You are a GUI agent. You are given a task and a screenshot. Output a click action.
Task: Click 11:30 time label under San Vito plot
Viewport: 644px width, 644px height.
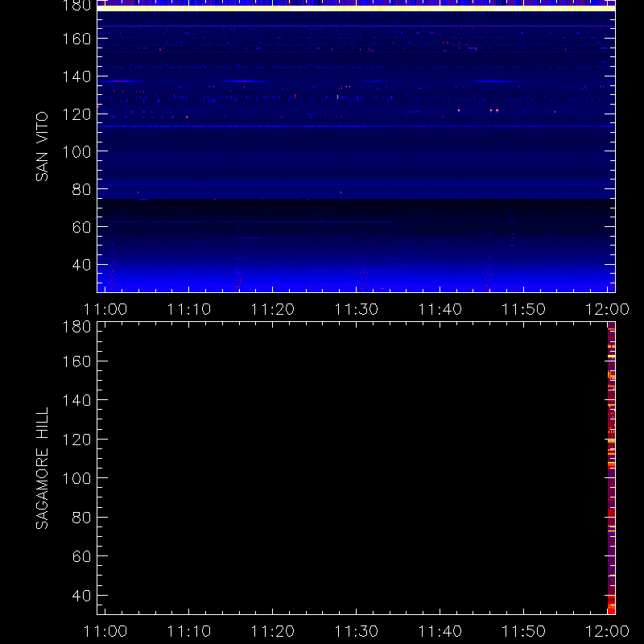pos(357,309)
